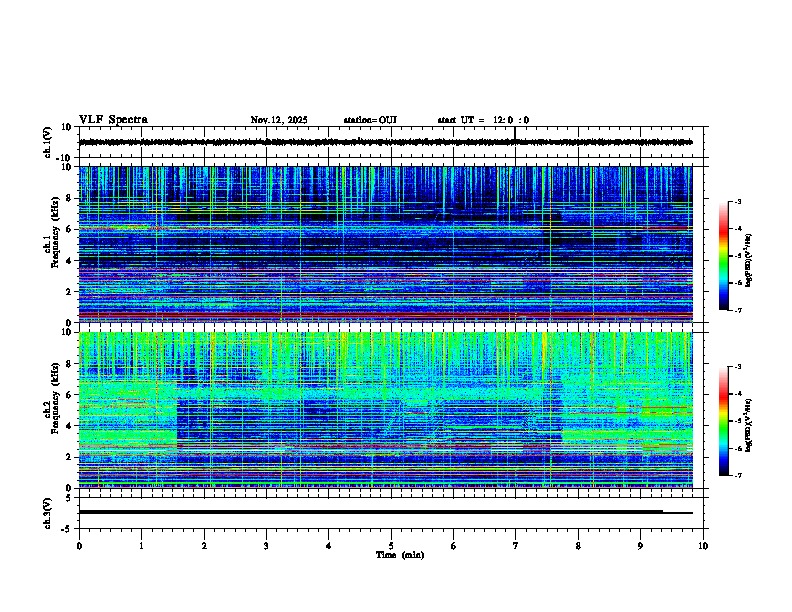Click ch.1 spectrogram "4" kHz tick label
The height and width of the screenshot is (612, 792).
pyautogui.click(x=70, y=261)
